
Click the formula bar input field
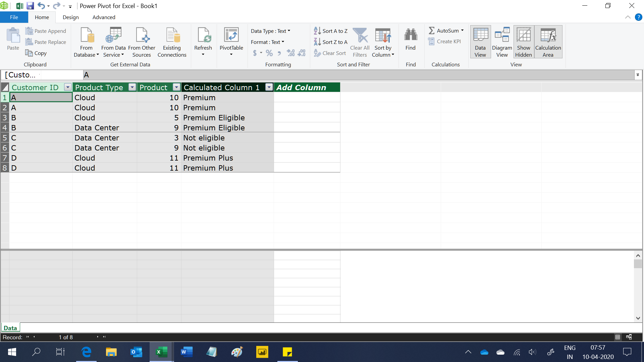pyautogui.click(x=358, y=75)
